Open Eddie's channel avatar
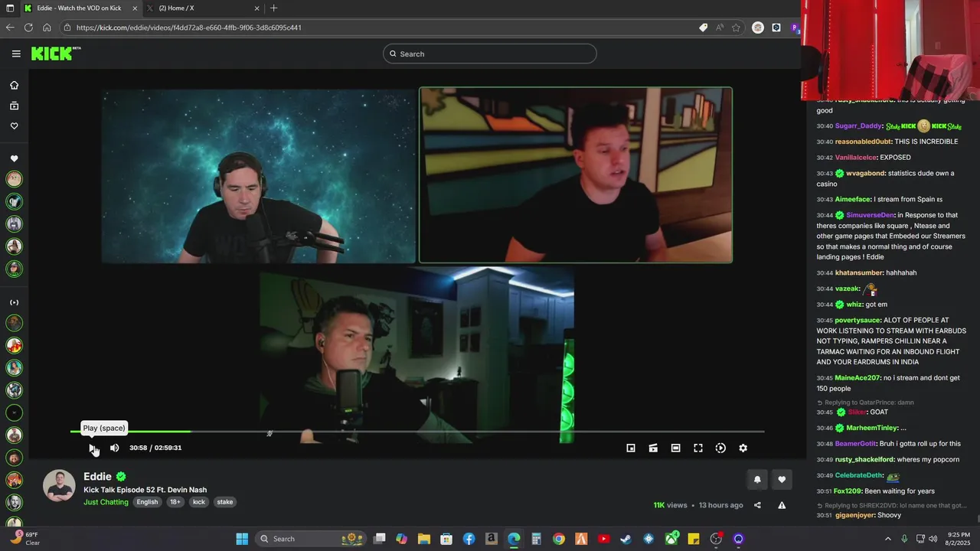 [59, 486]
